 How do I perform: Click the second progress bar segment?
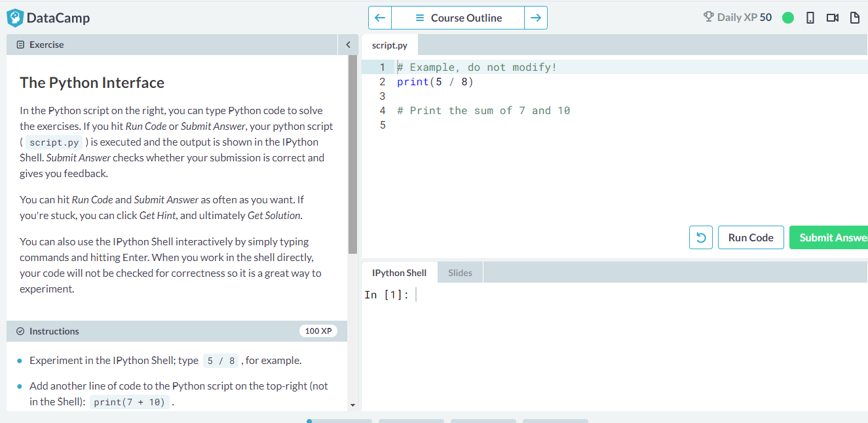pyautogui.click(x=411, y=421)
